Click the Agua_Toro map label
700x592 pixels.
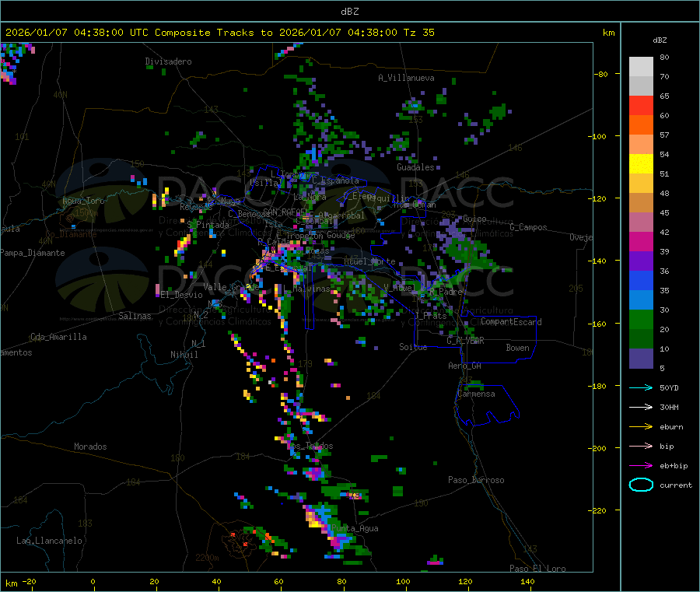[x=83, y=201]
